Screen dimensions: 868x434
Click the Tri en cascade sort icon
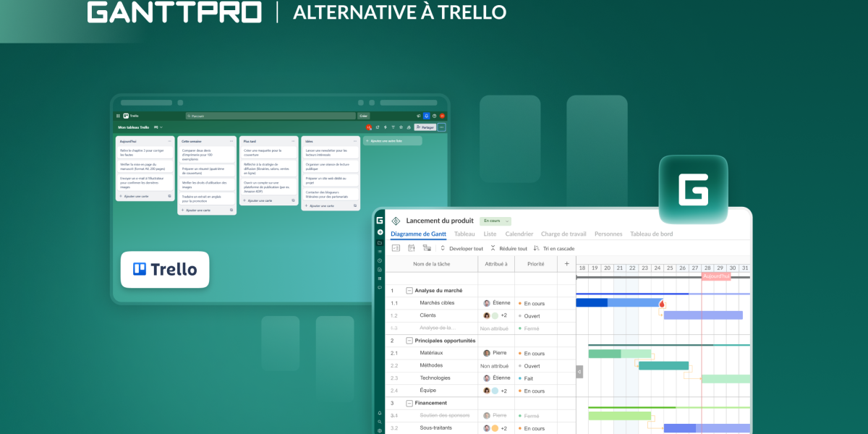point(537,248)
